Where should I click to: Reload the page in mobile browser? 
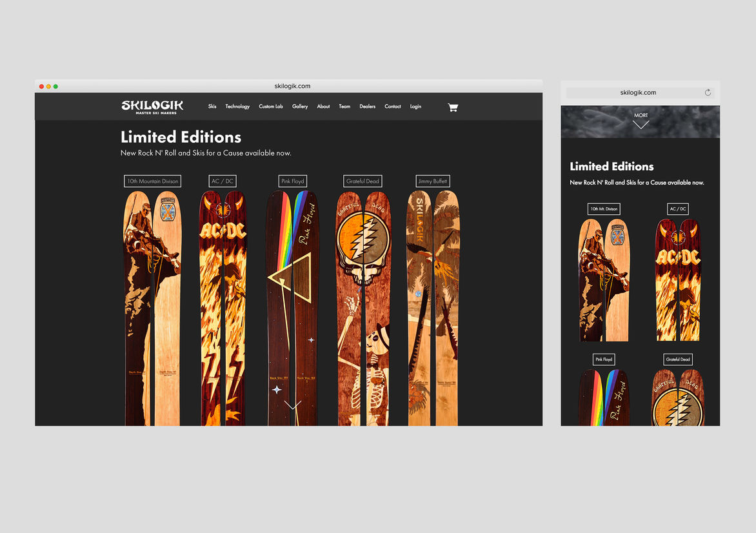[x=708, y=92]
